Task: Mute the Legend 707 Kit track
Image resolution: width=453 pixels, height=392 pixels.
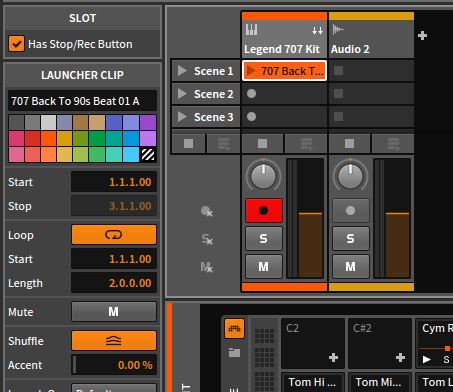Action: tap(264, 266)
